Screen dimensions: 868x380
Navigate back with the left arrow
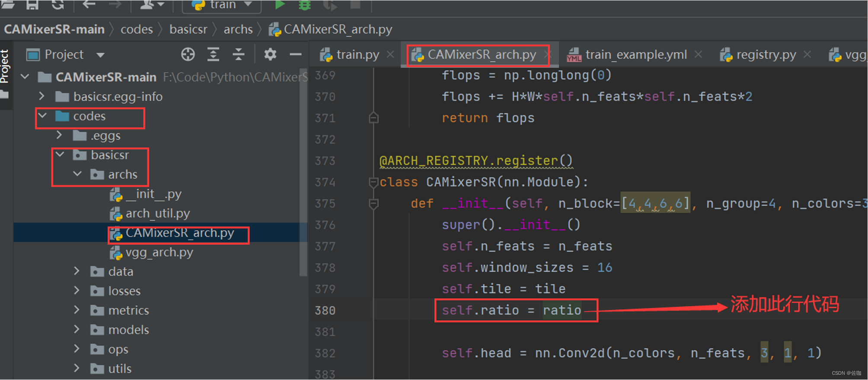point(89,5)
